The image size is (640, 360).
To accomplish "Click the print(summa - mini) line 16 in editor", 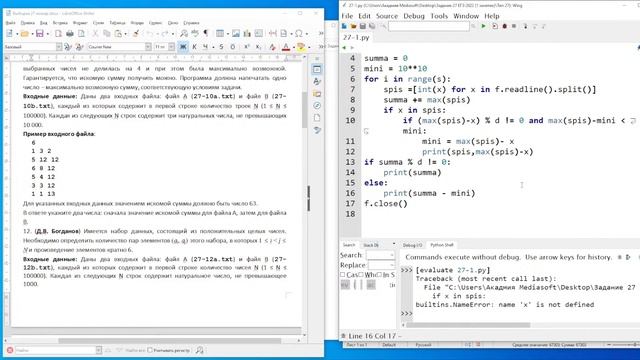I will click(429, 193).
